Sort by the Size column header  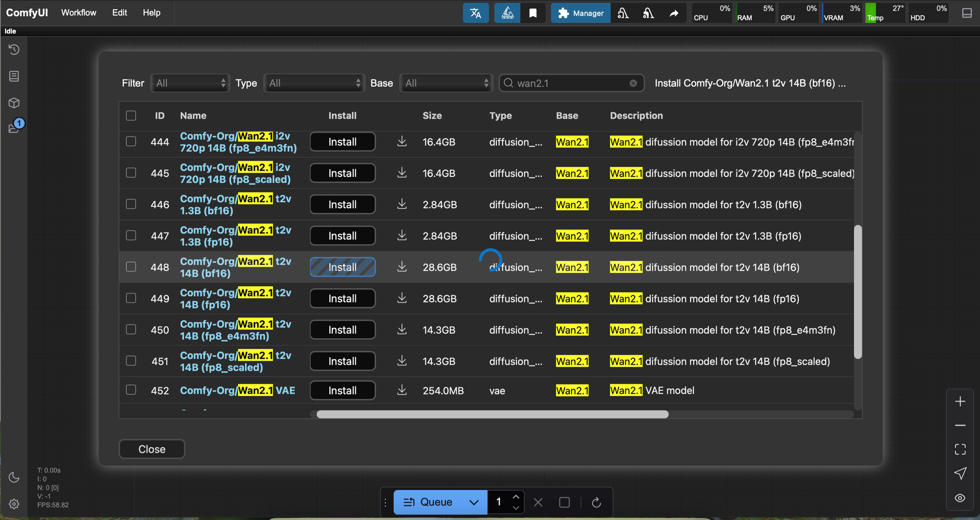(432, 116)
